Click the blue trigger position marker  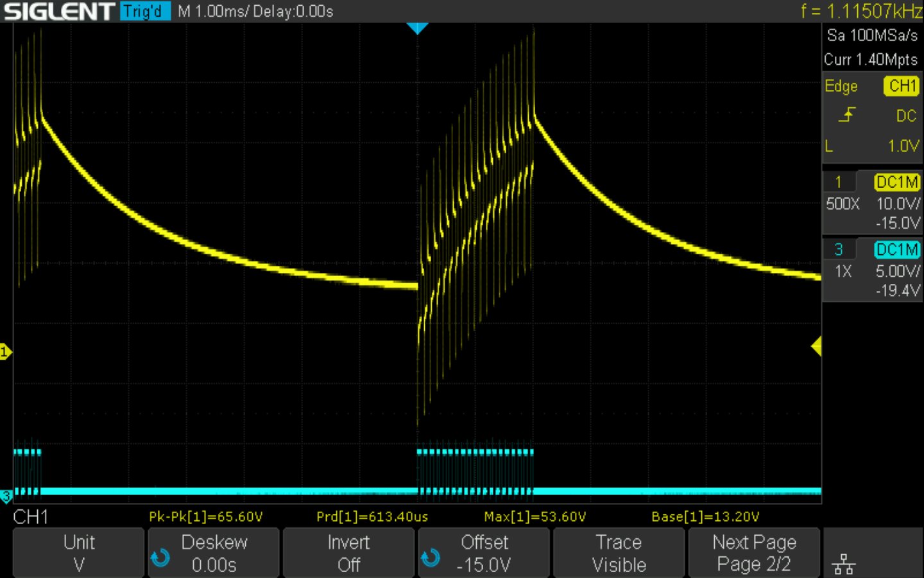[417, 28]
